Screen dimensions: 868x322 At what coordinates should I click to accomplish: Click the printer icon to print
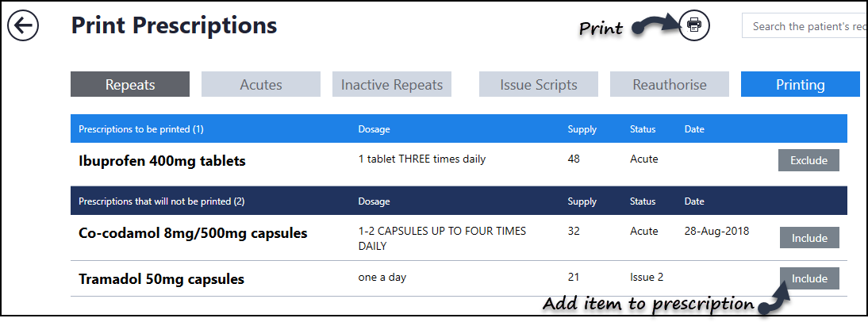point(694,25)
